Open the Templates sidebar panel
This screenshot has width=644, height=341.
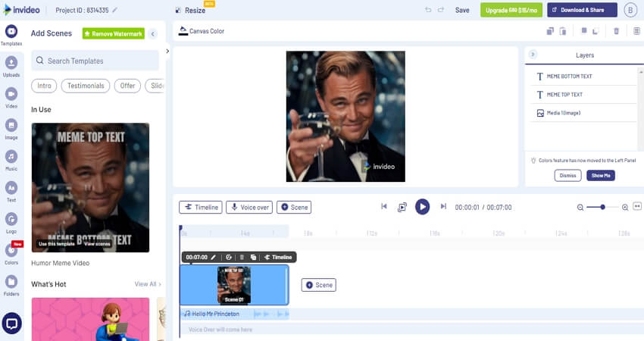pyautogui.click(x=11, y=35)
